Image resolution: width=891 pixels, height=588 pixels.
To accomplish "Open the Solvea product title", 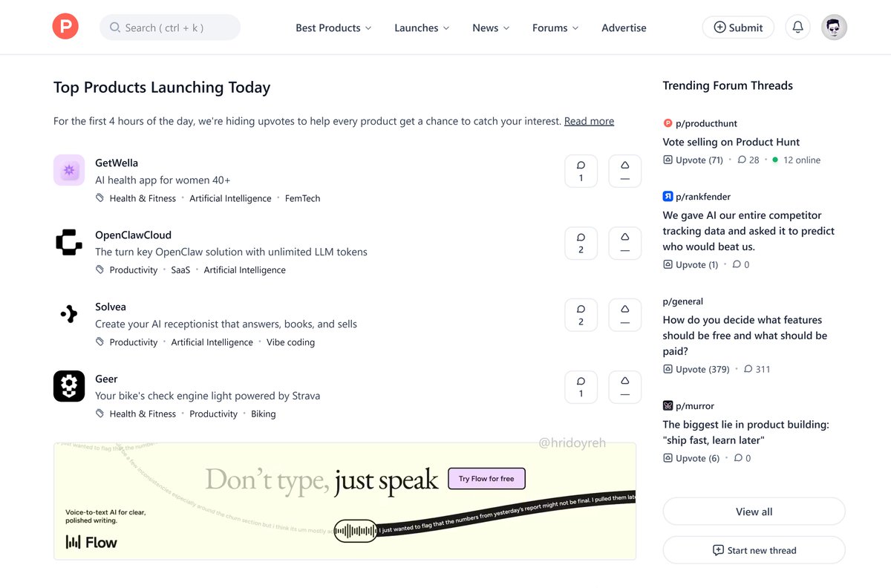I will click(x=111, y=307).
